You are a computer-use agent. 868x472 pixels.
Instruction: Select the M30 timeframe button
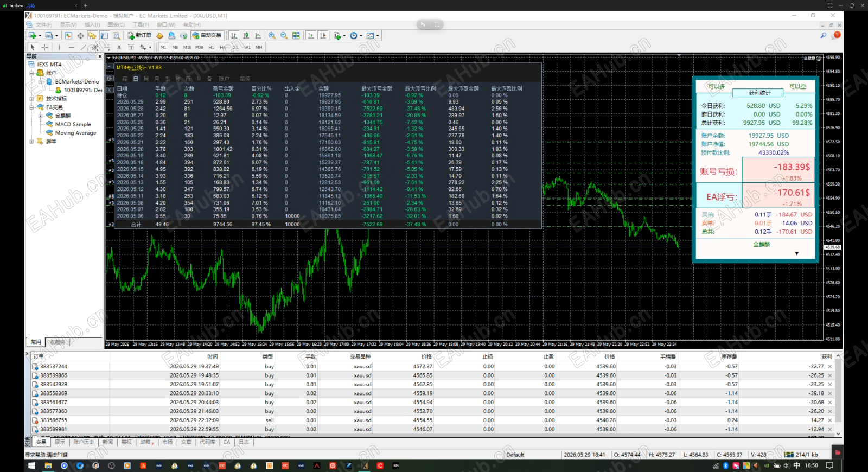(x=199, y=47)
